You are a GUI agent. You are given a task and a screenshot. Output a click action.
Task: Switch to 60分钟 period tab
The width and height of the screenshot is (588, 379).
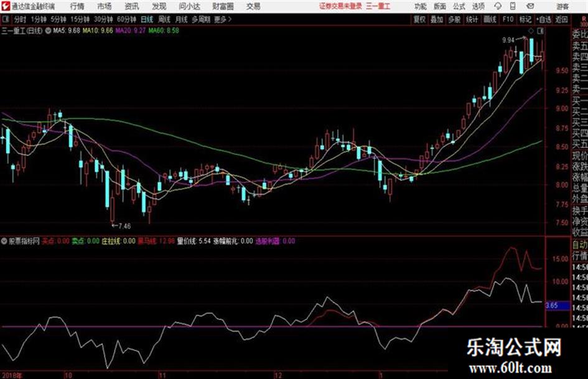click(126, 19)
